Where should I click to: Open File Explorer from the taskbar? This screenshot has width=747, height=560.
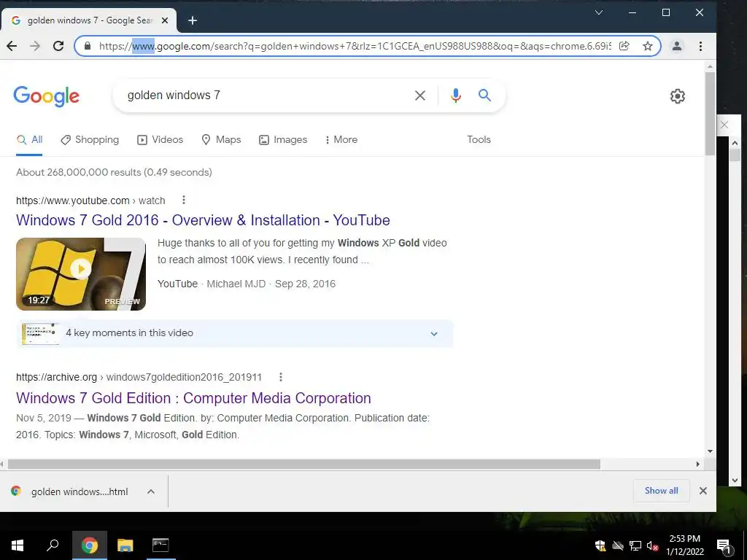(125, 545)
